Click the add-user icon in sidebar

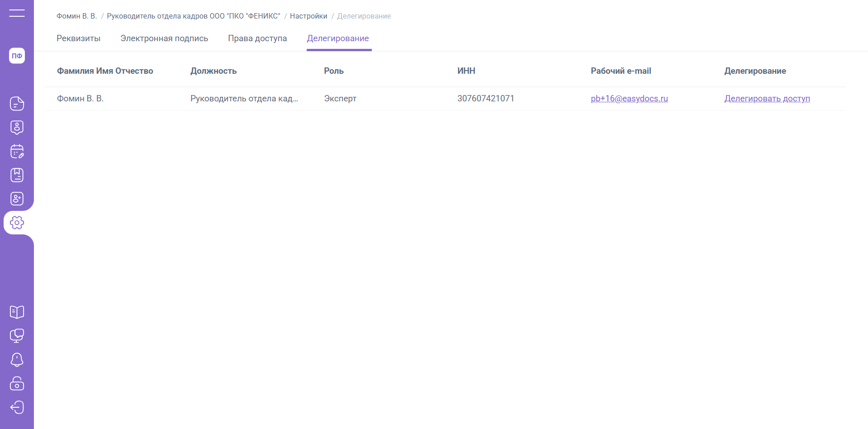pyautogui.click(x=17, y=199)
